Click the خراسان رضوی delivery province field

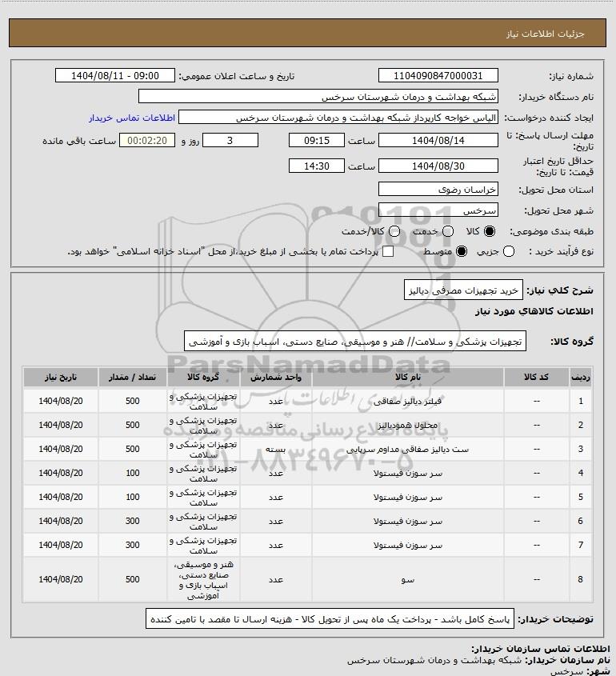[x=438, y=190]
